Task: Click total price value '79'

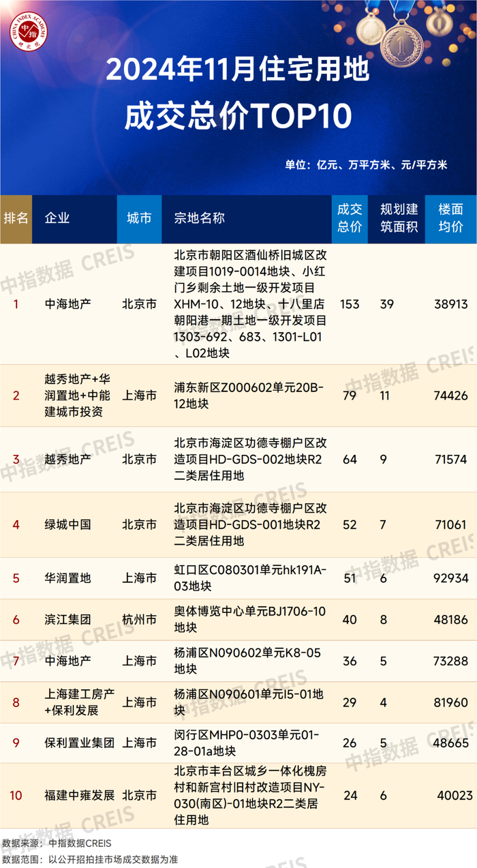Action: click(350, 395)
